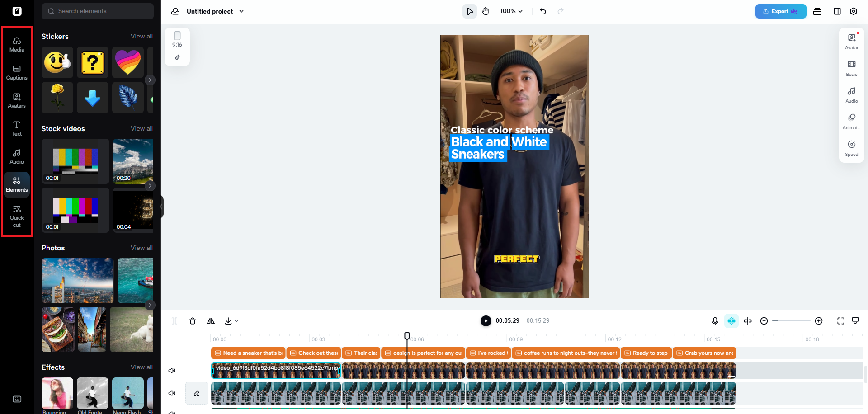
Task: Toggle the auto-captions AI feature
Action: 731,321
